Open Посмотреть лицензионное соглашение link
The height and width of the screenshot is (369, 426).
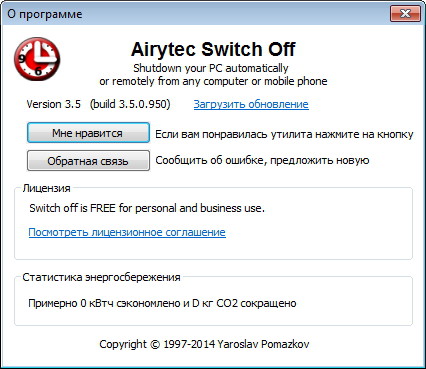127,232
